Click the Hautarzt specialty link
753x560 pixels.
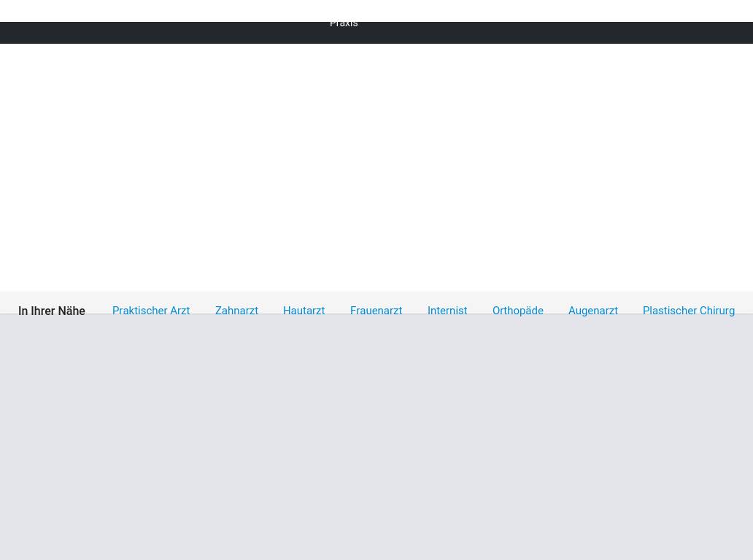point(304,311)
